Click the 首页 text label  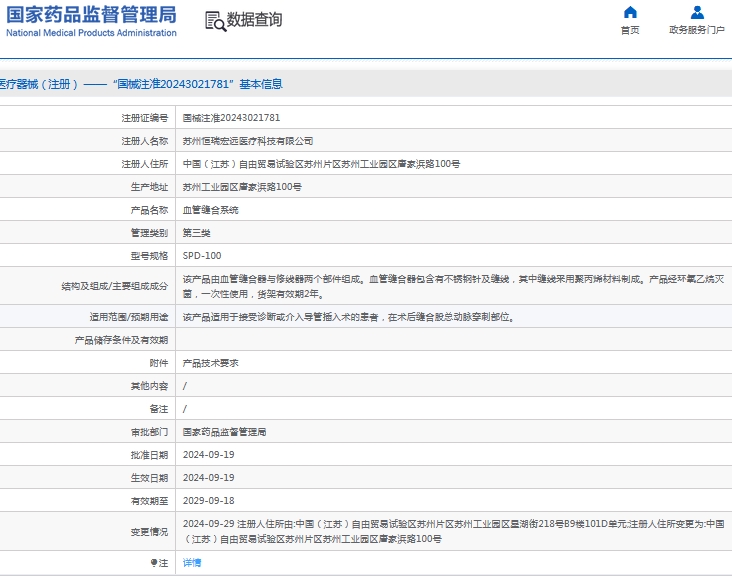click(x=630, y=30)
